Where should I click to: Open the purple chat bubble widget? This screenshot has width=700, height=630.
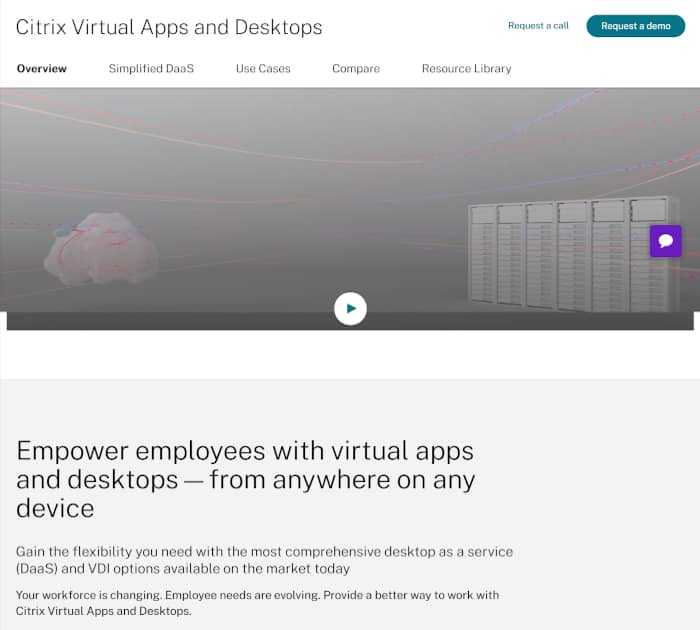(x=666, y=241)
